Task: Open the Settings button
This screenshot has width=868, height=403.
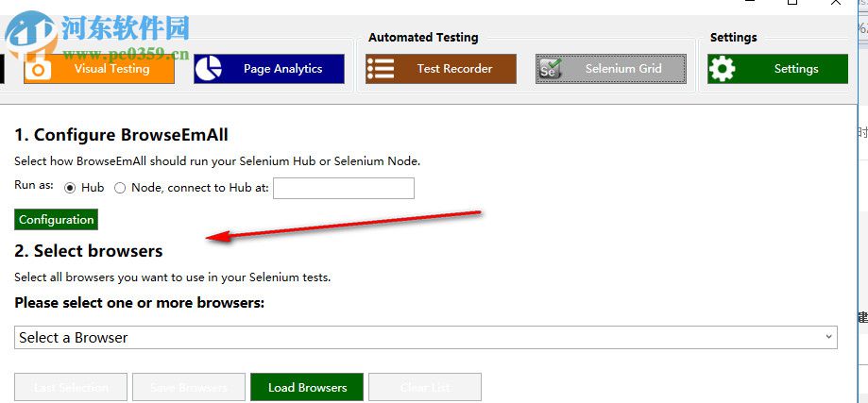Action: click(x=777, y=69)
